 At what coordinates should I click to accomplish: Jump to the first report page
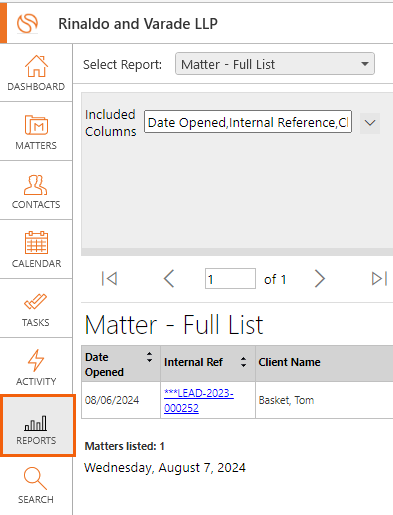[x=110, y=279]
